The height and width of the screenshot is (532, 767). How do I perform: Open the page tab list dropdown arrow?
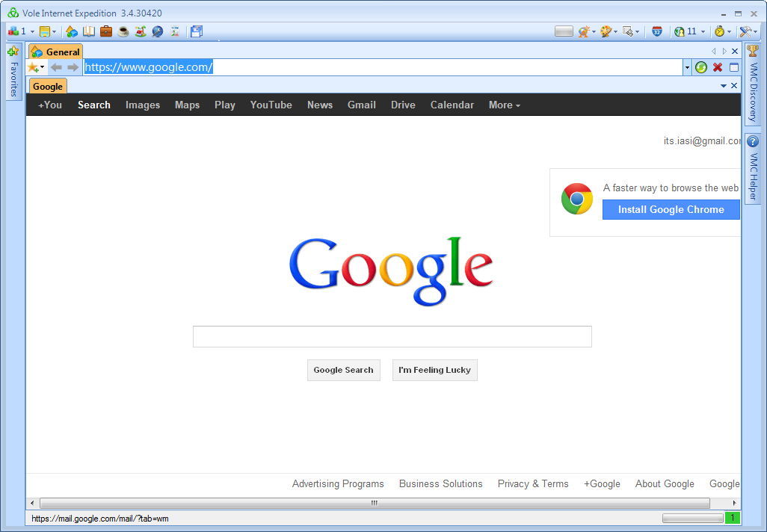(x=724, y=86)
